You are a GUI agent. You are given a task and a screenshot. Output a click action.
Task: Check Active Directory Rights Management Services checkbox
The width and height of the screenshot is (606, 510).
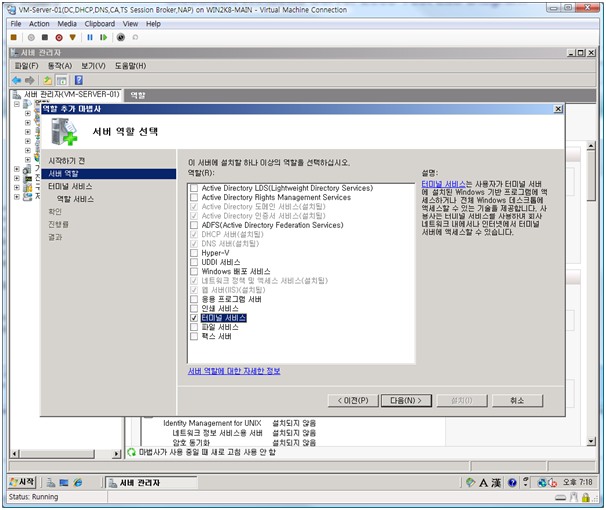tap(194, 197)
